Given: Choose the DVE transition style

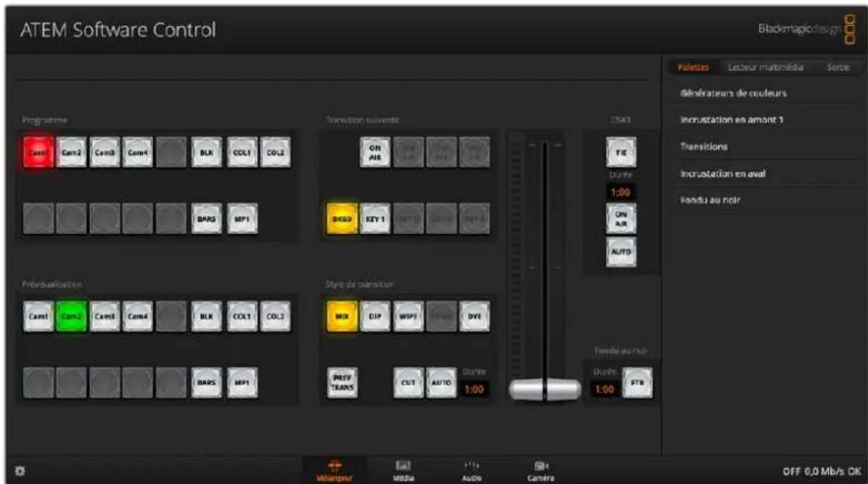Looking at the screenshot, I should (474, 316).
